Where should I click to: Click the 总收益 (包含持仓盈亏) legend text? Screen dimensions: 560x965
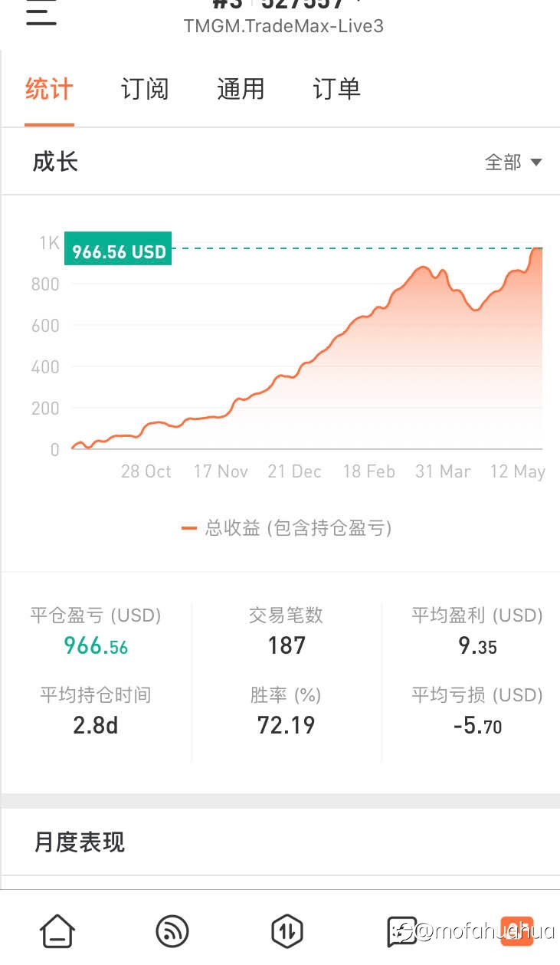[298, 528]
